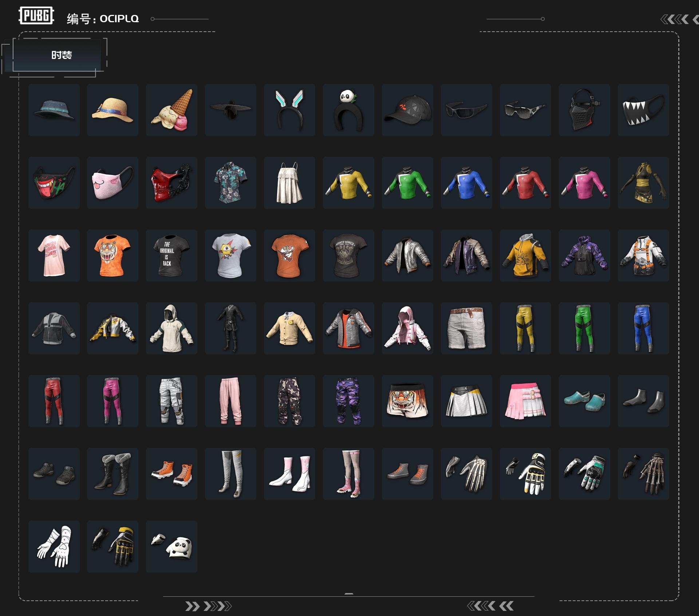Select the panda mitten gloves
Viewport: 699px width, 616px height.
click(x=171, y=547)
